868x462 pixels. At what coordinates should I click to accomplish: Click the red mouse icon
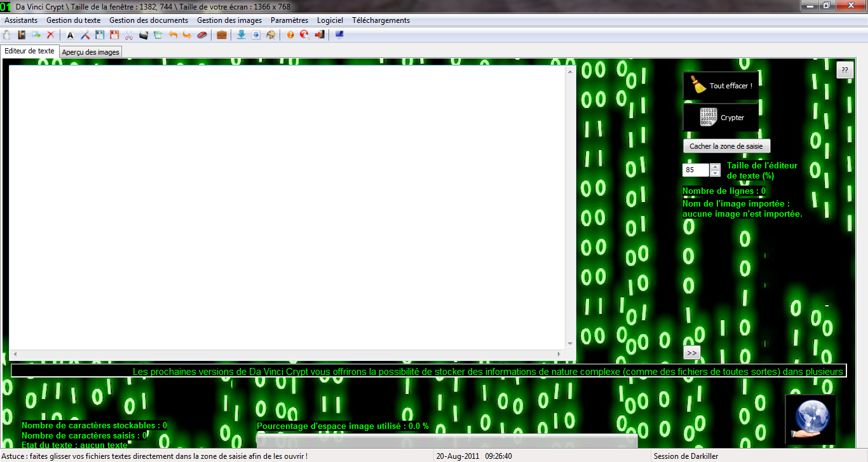pos(202,35)
